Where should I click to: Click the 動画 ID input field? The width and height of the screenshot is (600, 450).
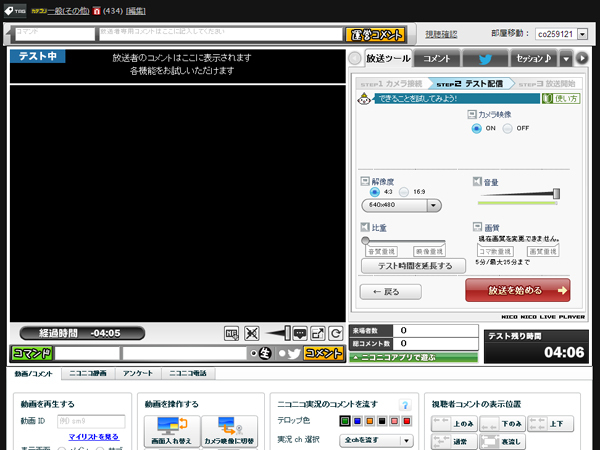tap(90, 422)
